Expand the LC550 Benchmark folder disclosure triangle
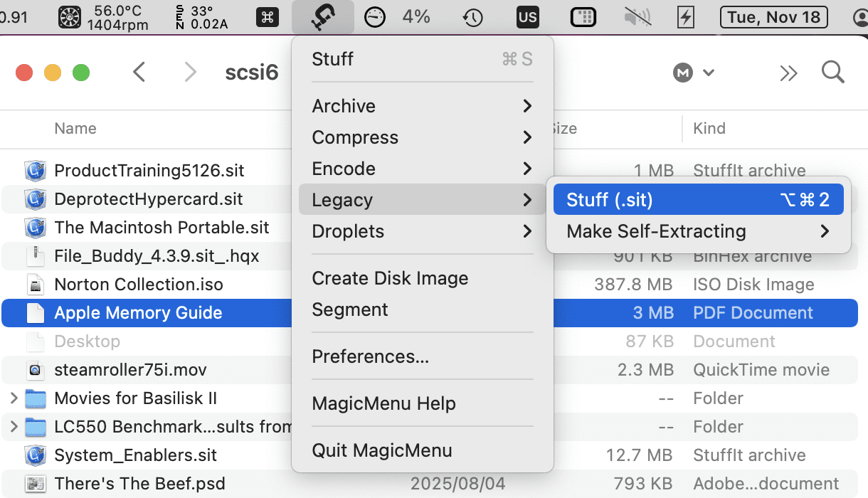Screen dimensions: 868x498 click(14, 427)
